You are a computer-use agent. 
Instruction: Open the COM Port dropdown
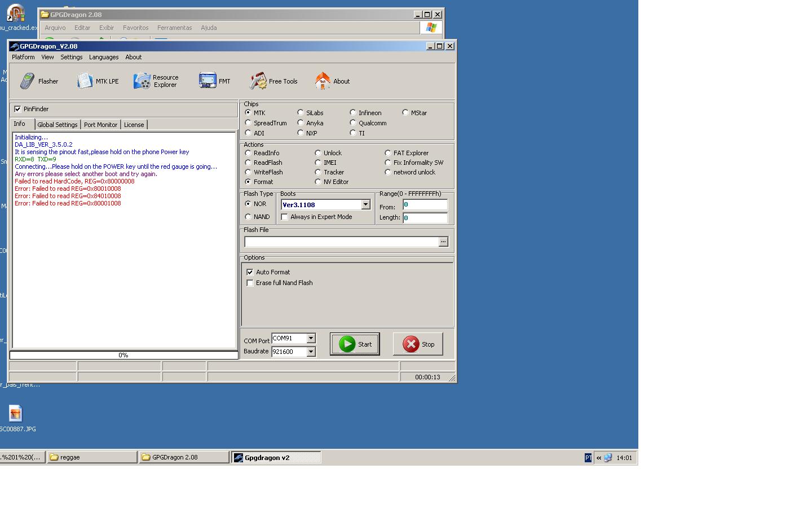pos(311,338)
